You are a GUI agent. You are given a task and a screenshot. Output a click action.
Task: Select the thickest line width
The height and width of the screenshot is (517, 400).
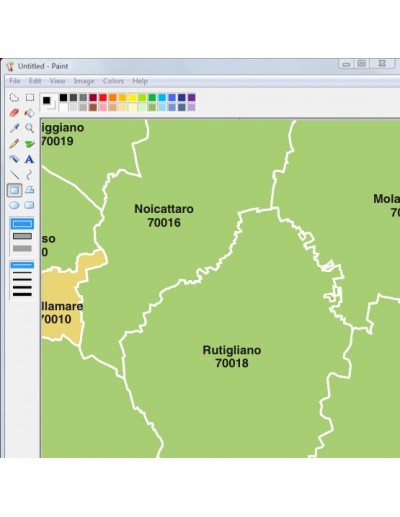tap(22, 294)
